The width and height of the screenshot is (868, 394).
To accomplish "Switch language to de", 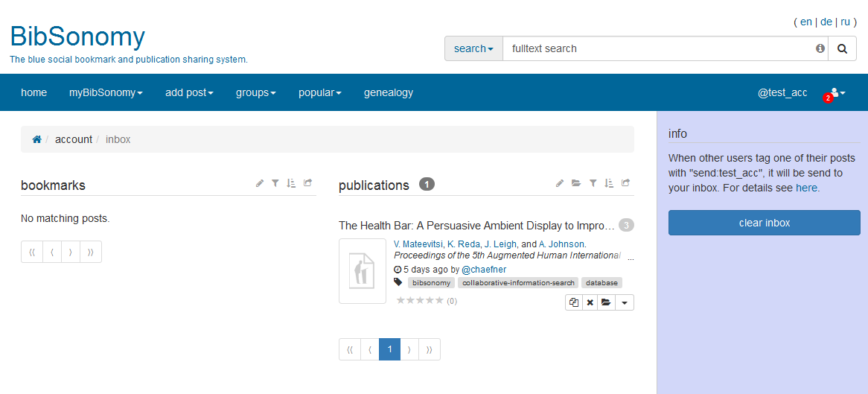I will pos(826,22).
